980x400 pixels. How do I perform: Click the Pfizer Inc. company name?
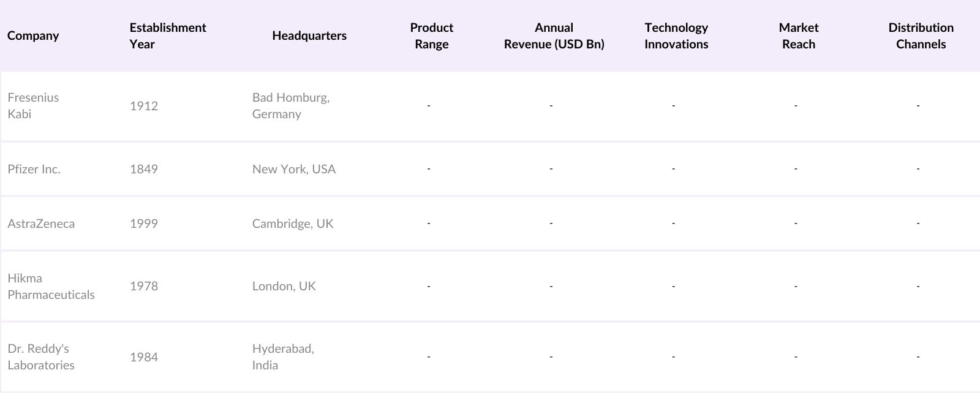[34, 169]
